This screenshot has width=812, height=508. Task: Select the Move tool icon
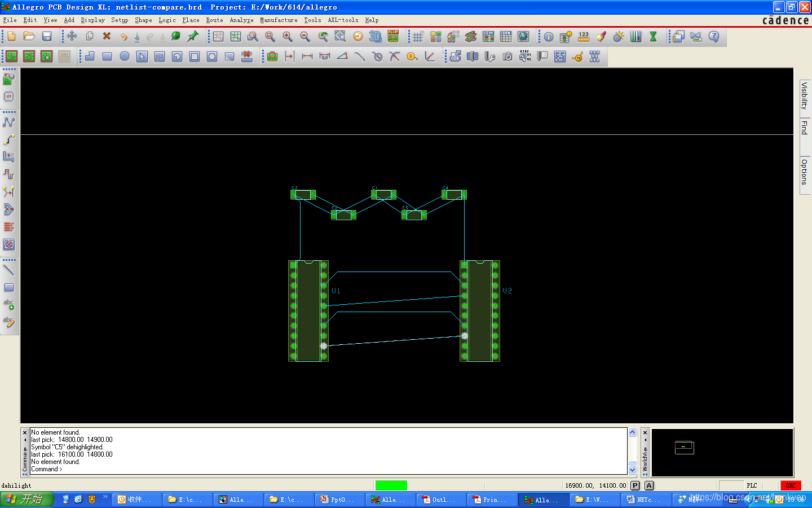click(x=72, y=37)
